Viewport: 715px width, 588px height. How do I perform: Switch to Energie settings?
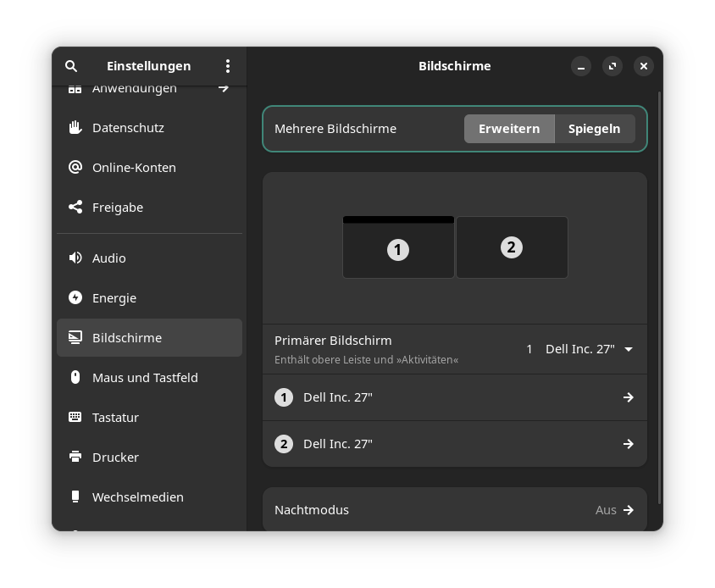(x=150, y=297)
